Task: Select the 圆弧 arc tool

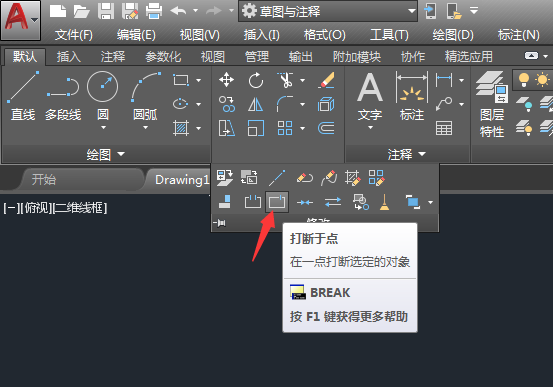Action: [146, 95]
